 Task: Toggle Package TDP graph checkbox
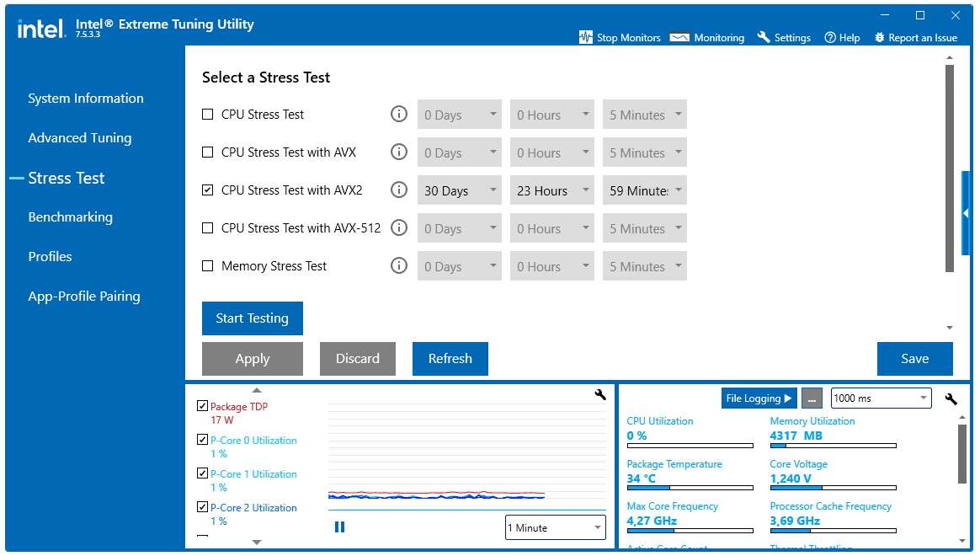point(202,406)
